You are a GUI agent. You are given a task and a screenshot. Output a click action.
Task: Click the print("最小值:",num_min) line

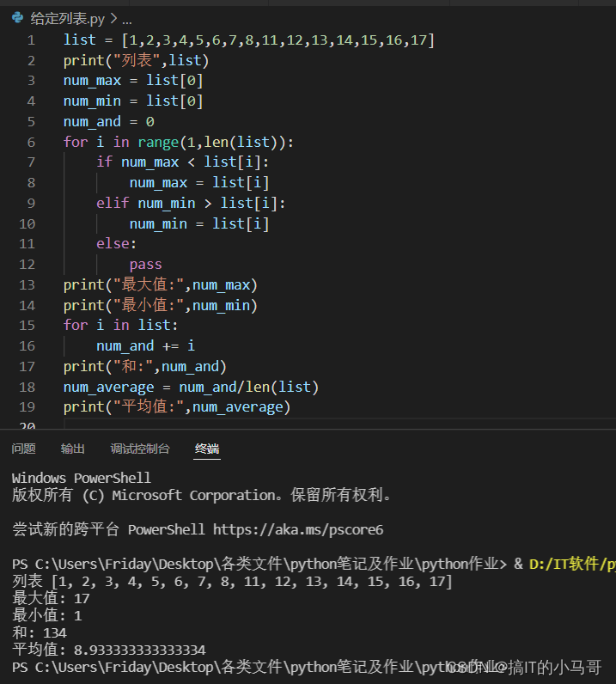pos(161,305)
